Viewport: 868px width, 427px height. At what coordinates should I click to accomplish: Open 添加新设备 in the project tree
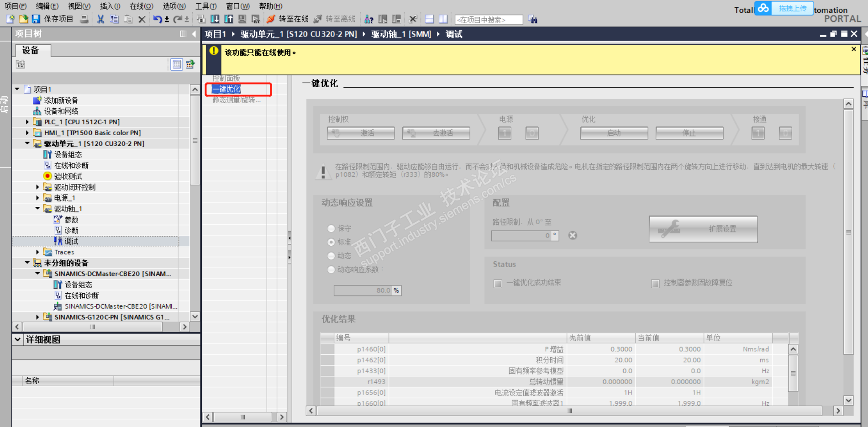61,100
